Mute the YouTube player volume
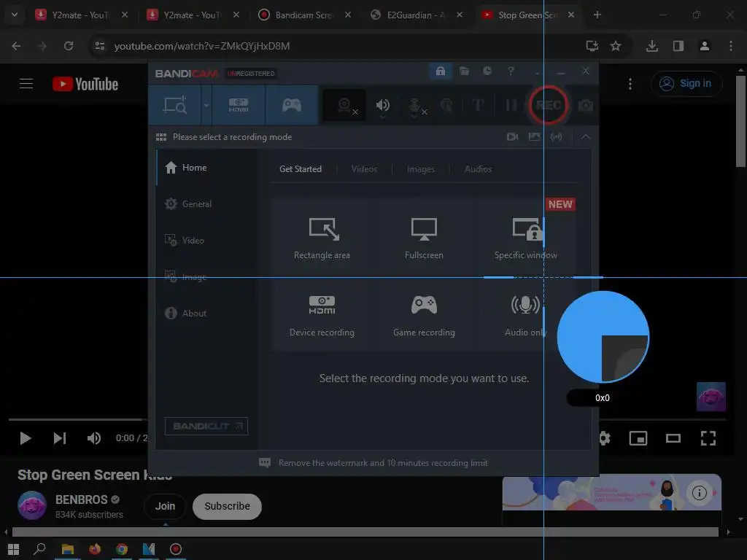 (94, 438)
